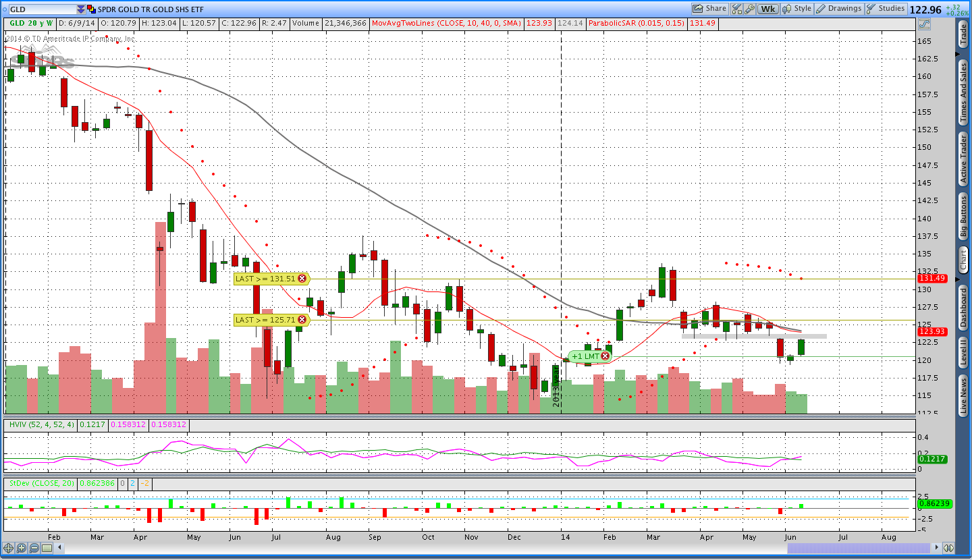The width and height of the screenshot is (972, 560).
Task: Click the zoom out magnifier icon
Action: [x=34, y=548]
